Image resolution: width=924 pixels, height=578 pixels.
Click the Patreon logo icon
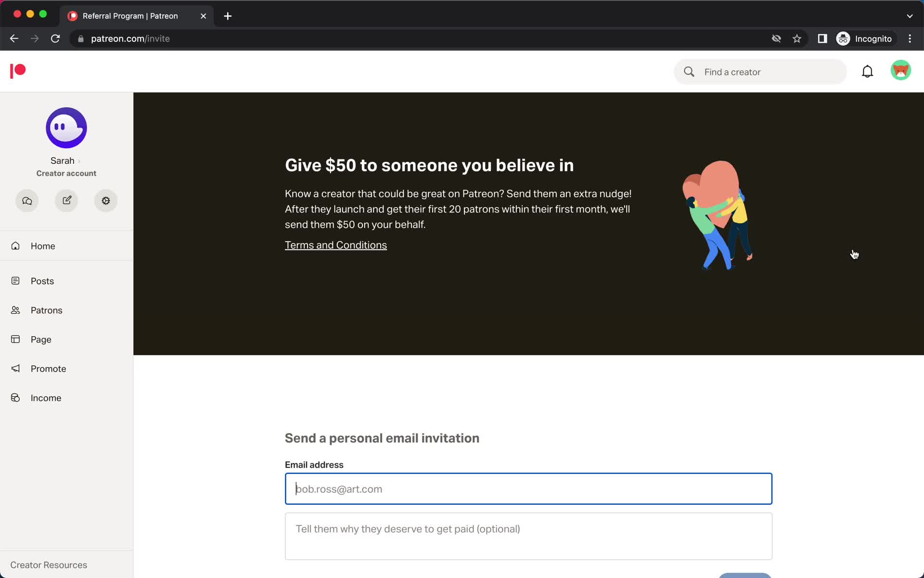[x=18, y=71]
